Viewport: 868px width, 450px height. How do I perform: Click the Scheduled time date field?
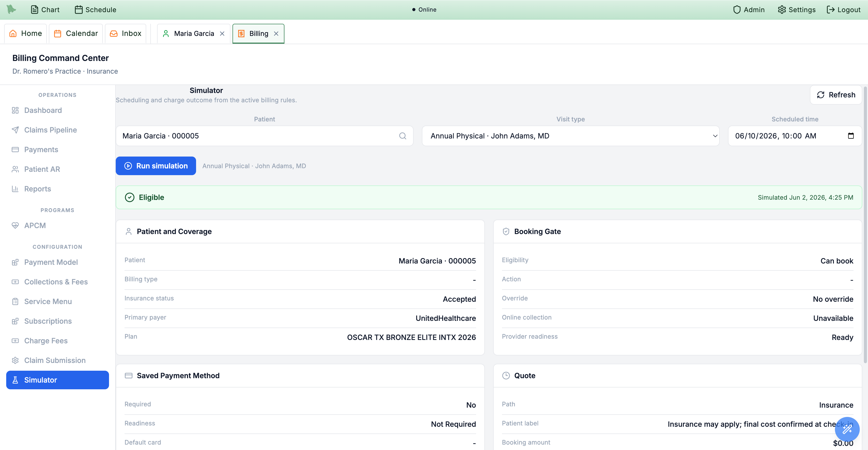tap(795, 136)
